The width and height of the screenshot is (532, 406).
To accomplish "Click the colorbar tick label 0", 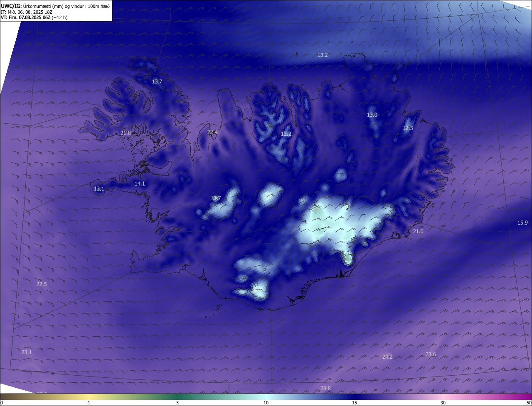I will (2, 403).
